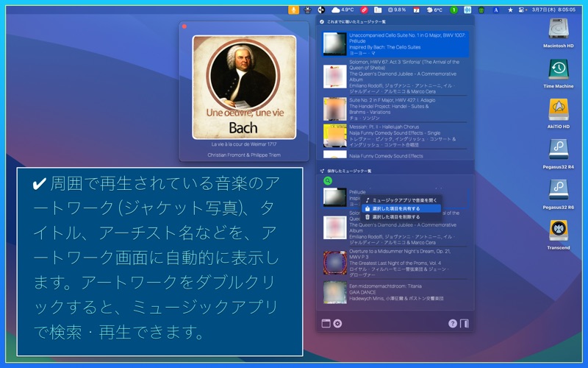The image size is (588, 368).
Task: Select Messiah: Pt. II - Hallelujah Chorus row
Action: pos(395,135)
